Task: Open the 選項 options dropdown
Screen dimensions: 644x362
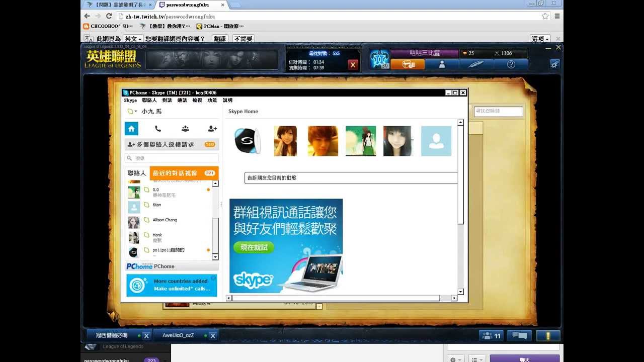Action: [x=540, y=39]
